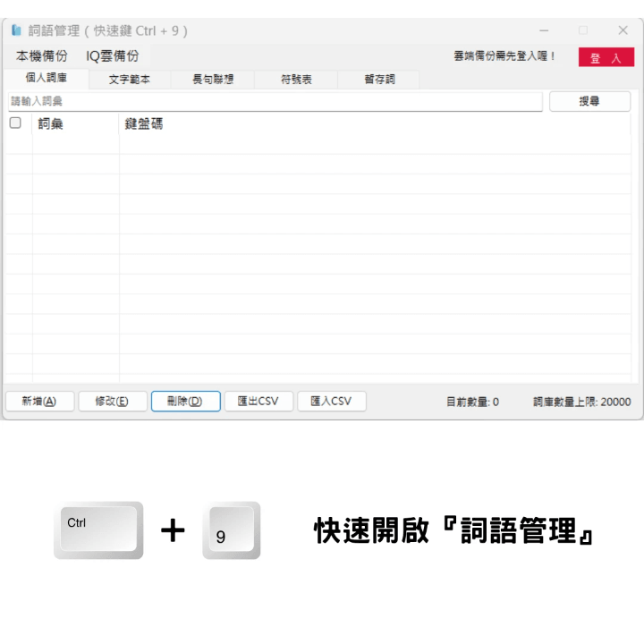Focus the 請輸入詞彙 search field

click(x=275, y=101)
